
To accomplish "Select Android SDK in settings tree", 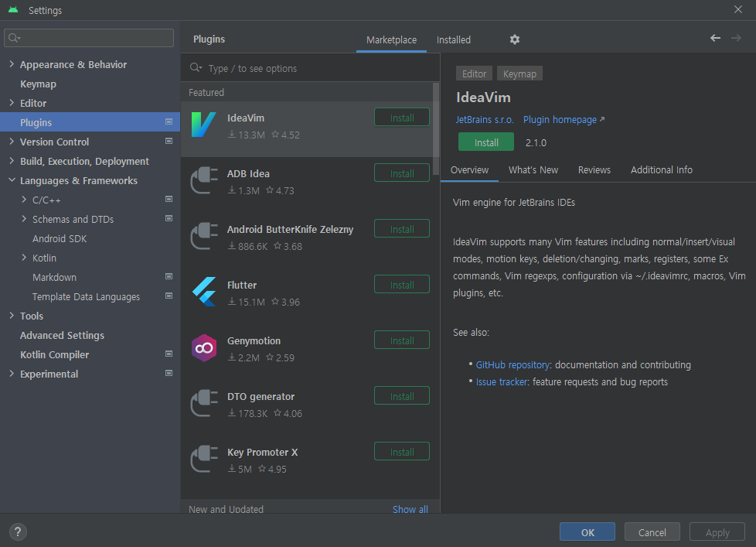I will click(x=60, y=238).
